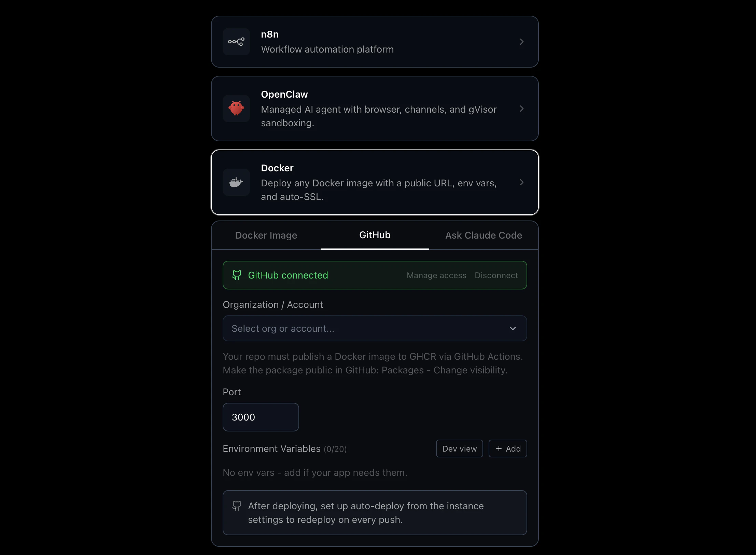This screenshot has height=555, width=756.
Task: Click GitHub connected status indicator
Action: pos(288,275)
